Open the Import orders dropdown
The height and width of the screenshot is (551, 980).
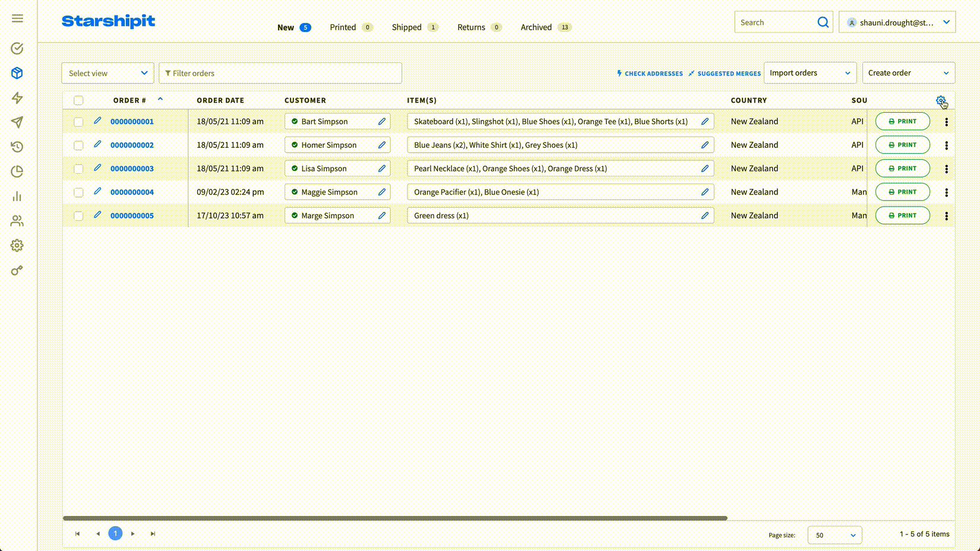pyautogui.click(x=810, y=73)
